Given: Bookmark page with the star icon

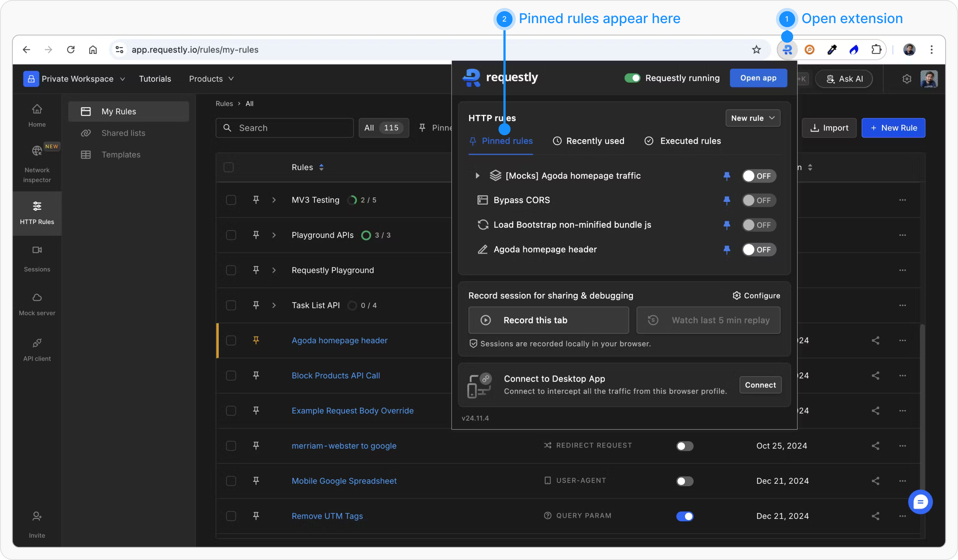Looking at the screenshot, I should tap(756, 50).
